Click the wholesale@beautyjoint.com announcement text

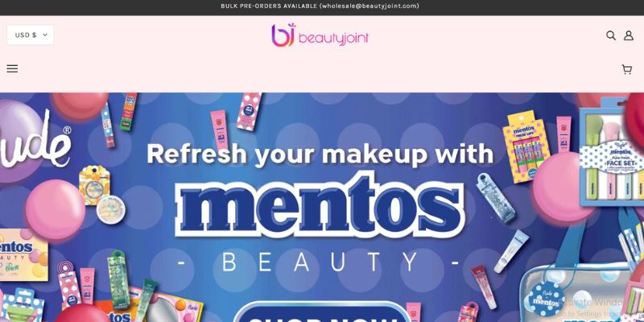[x=369, y=6]
